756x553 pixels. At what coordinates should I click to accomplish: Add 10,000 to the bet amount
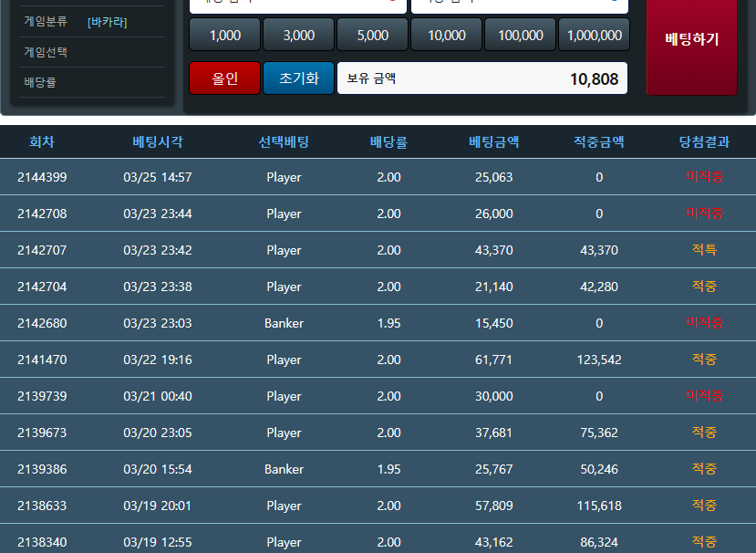pyautogui.click(x=446, y=35)
